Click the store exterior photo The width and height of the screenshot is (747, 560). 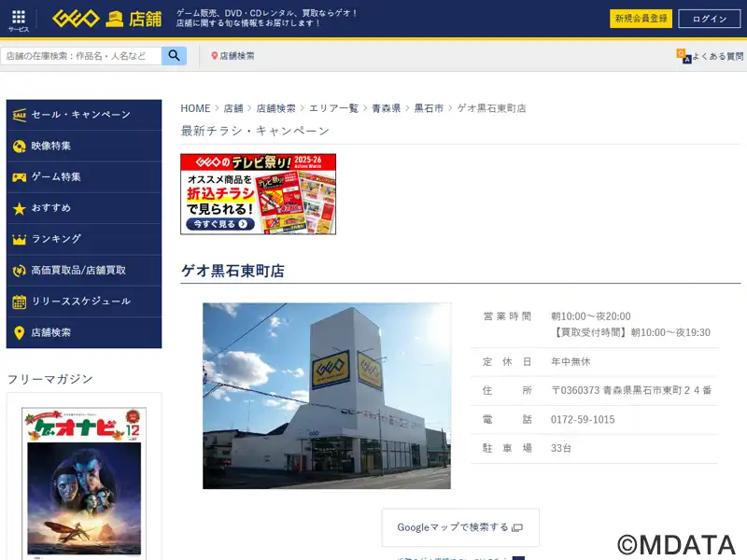click(327, 396)
